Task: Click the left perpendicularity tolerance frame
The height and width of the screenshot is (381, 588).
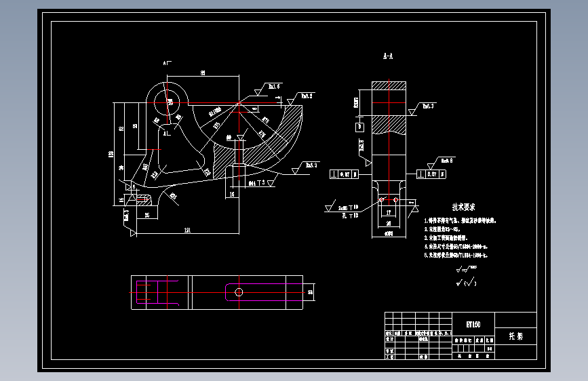Action: tap(344, 174)
